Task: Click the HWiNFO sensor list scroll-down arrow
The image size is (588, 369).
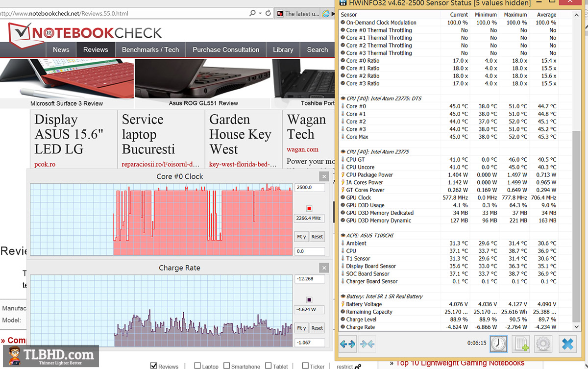Action: 575,326
